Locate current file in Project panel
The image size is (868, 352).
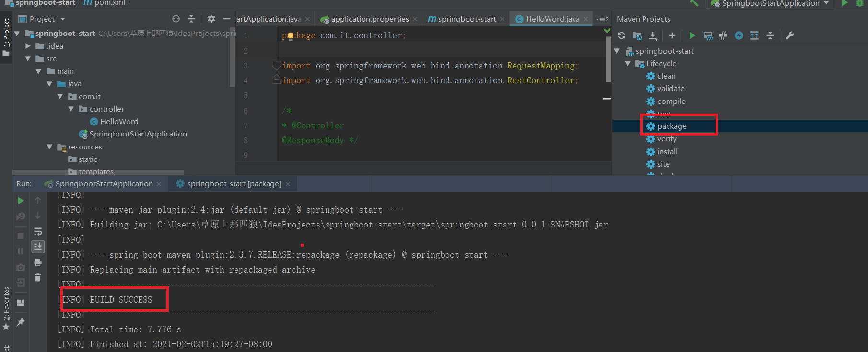pos(176,19)
